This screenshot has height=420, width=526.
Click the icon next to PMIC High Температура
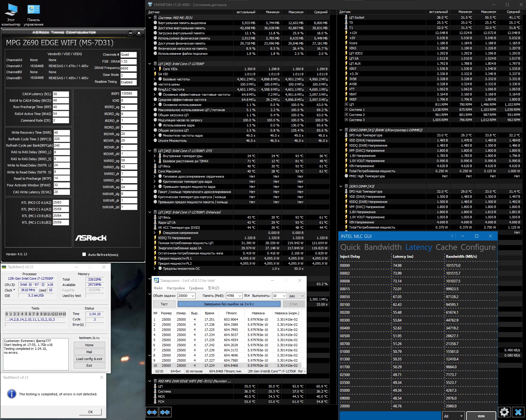(346, 176)
